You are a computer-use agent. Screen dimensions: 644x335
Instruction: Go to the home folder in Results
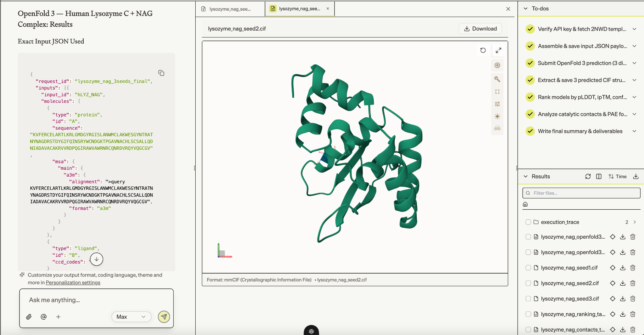[525, 204]
